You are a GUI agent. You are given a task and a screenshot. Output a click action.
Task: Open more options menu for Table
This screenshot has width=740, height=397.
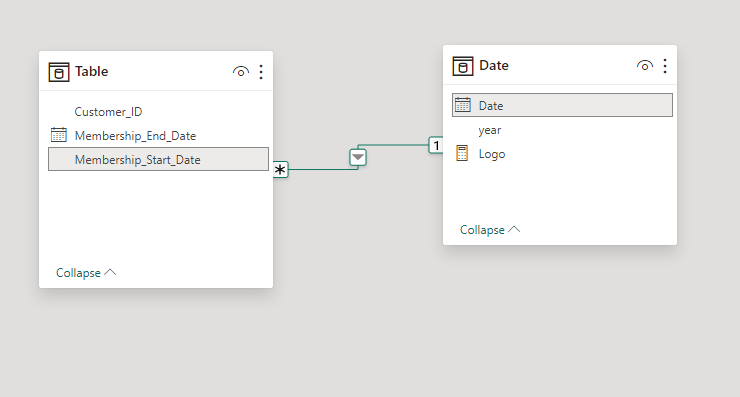[x=261, y=72]
